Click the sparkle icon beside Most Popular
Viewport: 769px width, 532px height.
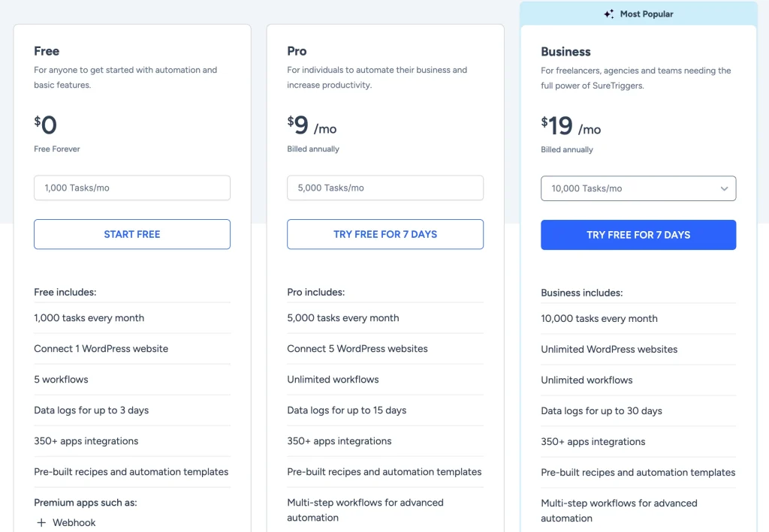[610, 14]
